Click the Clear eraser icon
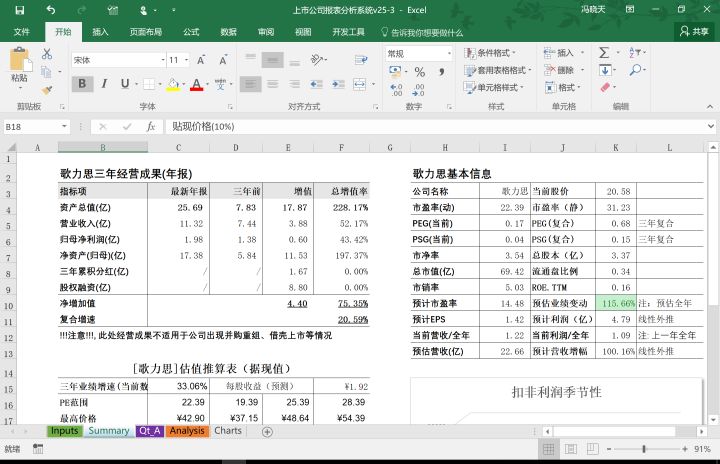Screen dimensions: 720x464 605,87
